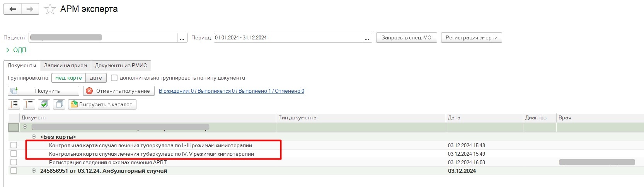
Task: Click the uncheck all documents icon
Action: pos(59,104)
